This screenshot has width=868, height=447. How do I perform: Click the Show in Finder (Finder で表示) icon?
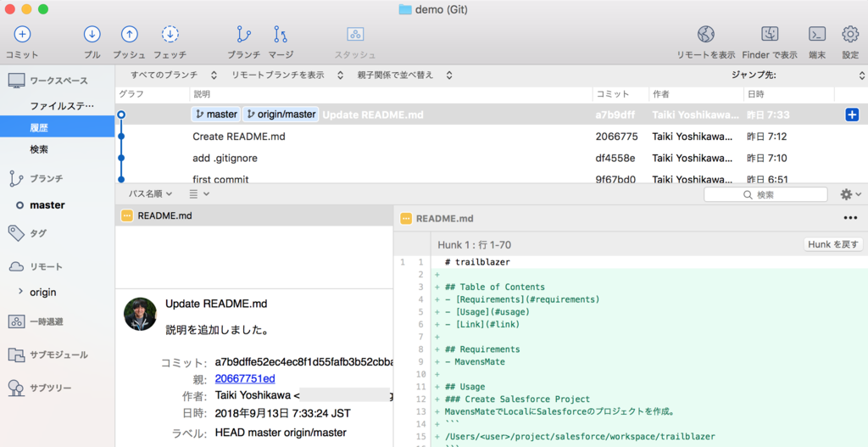(770, 34)
